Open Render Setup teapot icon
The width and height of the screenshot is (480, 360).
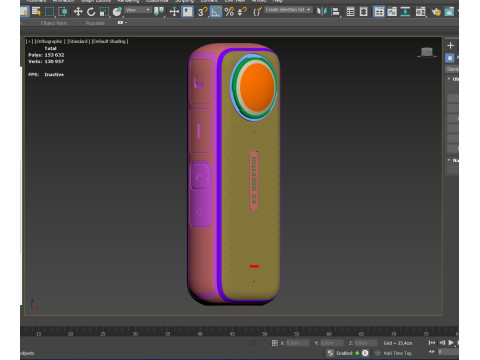[x=436, y=12]
